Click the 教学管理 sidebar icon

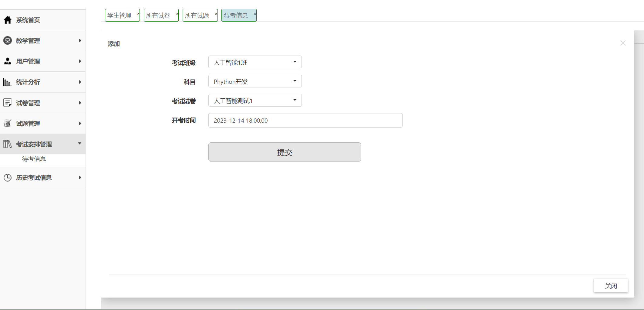point(8,40)
